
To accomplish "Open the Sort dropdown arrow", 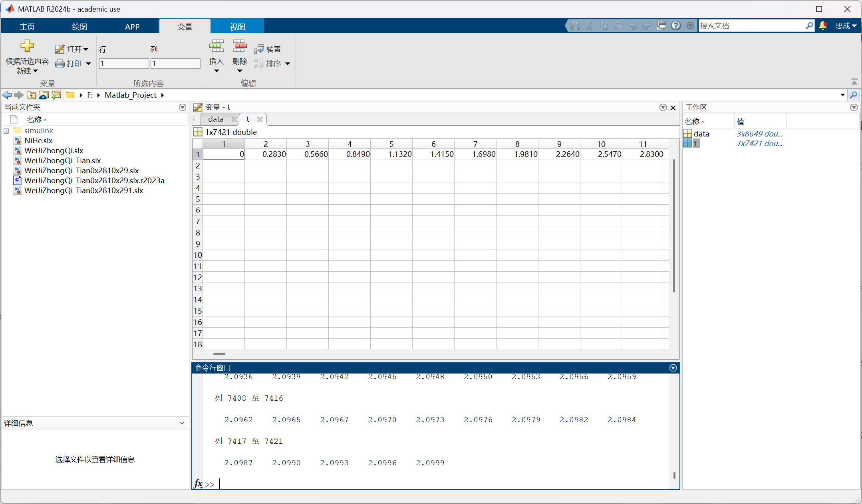I will (x=288, y=64).
